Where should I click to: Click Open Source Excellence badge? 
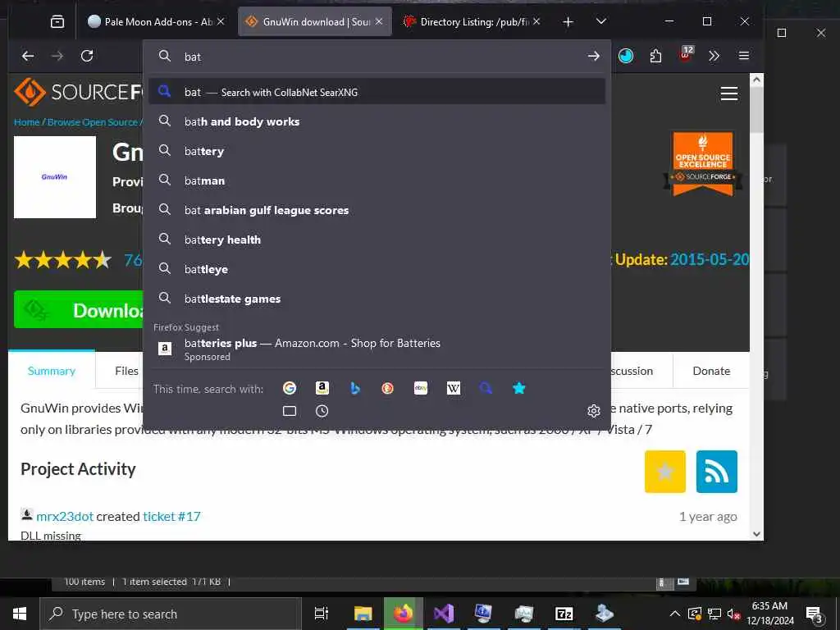[x=703, y=163]
